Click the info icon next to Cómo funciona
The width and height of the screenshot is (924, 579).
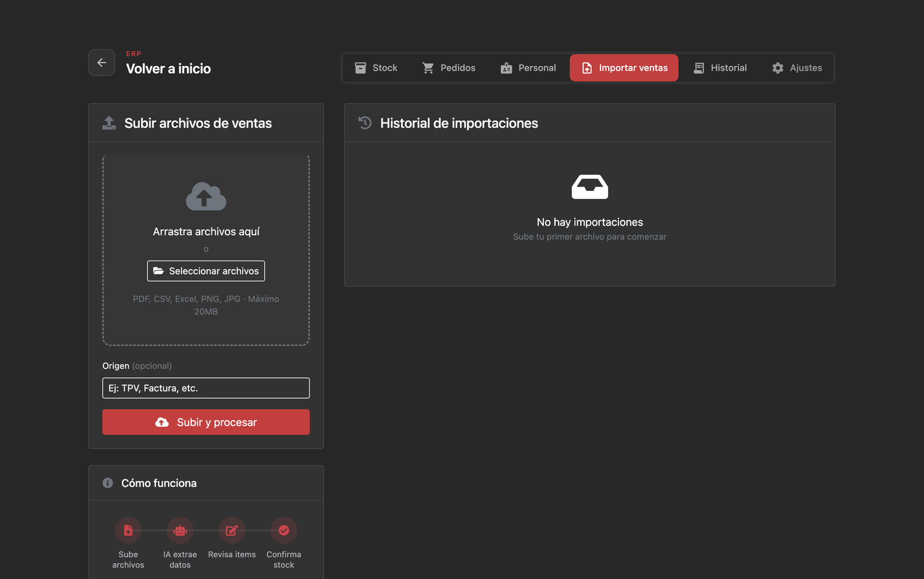(x=108, y=483)
